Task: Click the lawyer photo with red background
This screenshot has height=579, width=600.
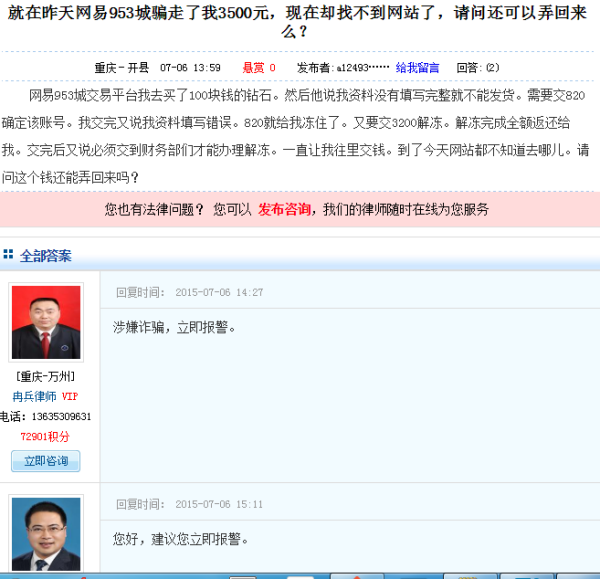Action: [46, 322]
